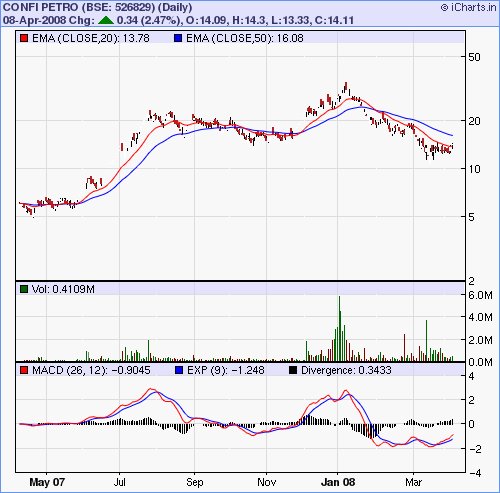
Task: Click the 5 price axis label
Action: click(x=471, y=217)
